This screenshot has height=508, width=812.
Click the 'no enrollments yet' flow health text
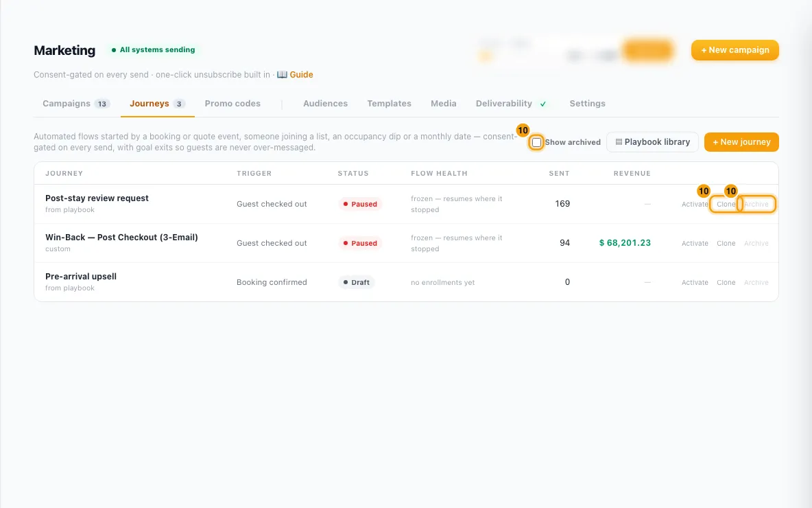pos(443,283)
